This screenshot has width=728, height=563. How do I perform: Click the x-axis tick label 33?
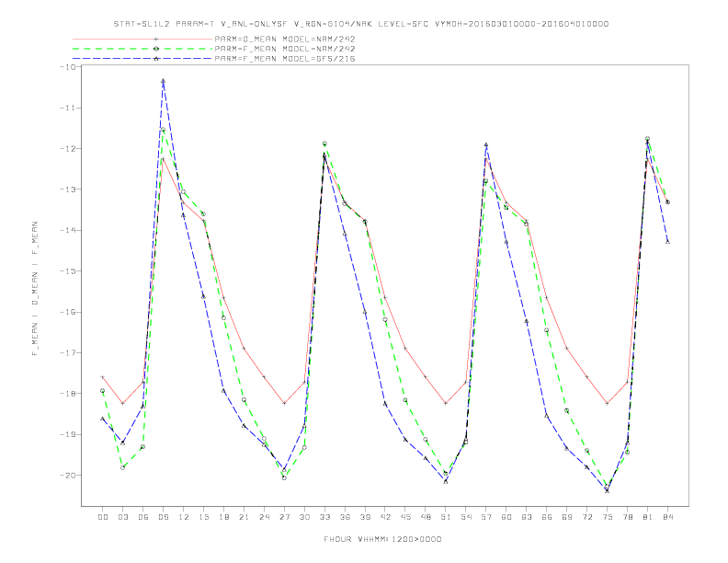coord(324,517)
